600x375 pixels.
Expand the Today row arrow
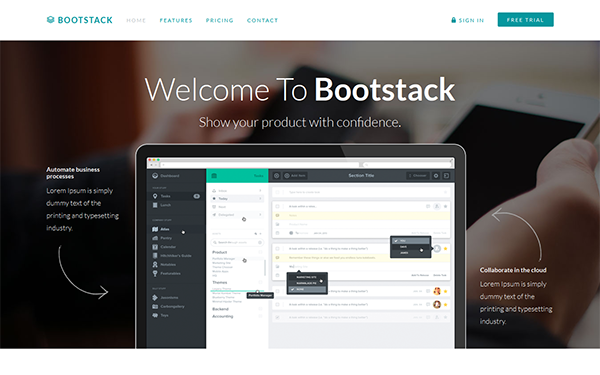[x=260, y=199]
